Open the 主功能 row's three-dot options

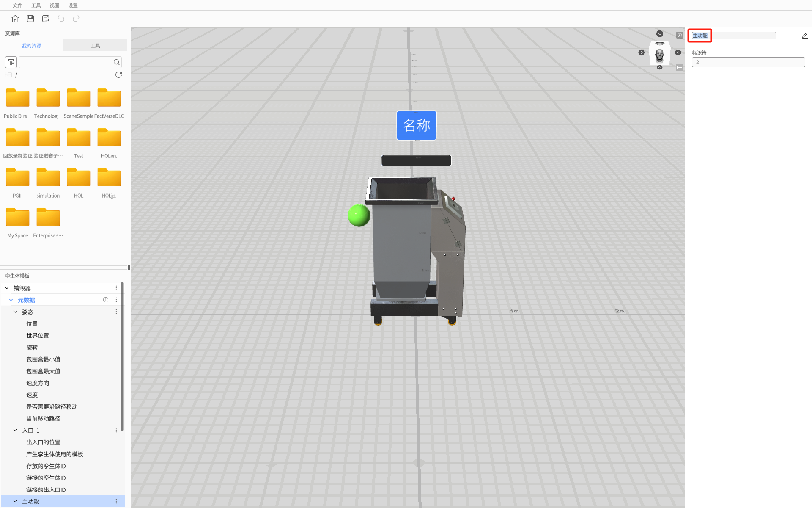[x=116, y=502]
